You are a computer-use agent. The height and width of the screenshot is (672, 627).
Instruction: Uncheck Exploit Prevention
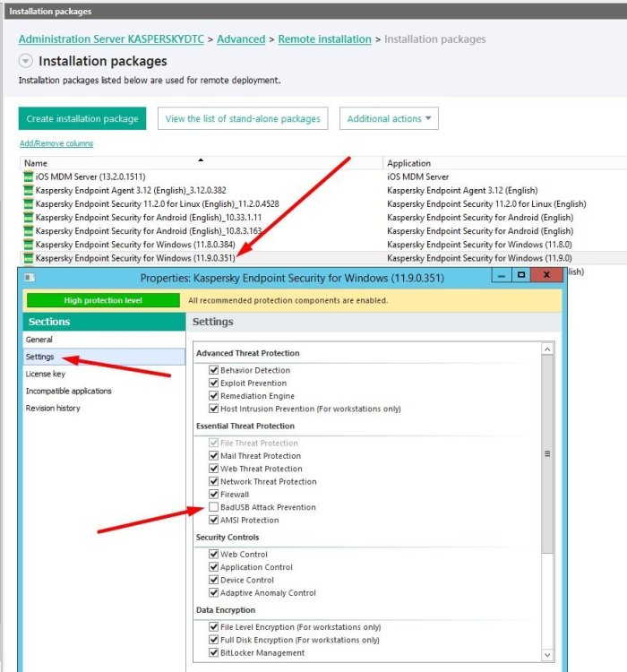[x=213, y=383]
